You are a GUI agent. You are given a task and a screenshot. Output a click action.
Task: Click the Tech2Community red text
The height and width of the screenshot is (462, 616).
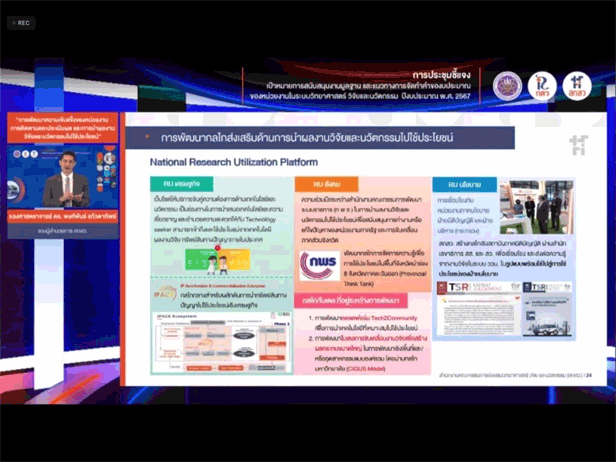[380, 318]
